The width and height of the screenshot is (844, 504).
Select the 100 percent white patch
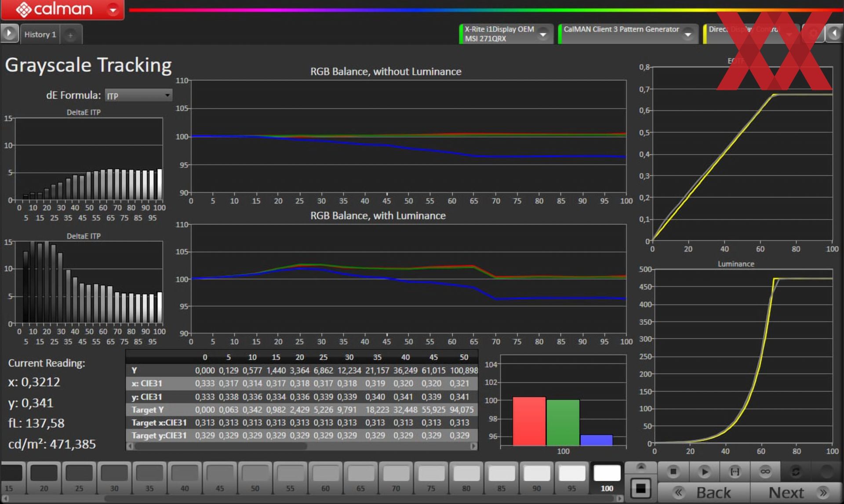click(607, 478)
